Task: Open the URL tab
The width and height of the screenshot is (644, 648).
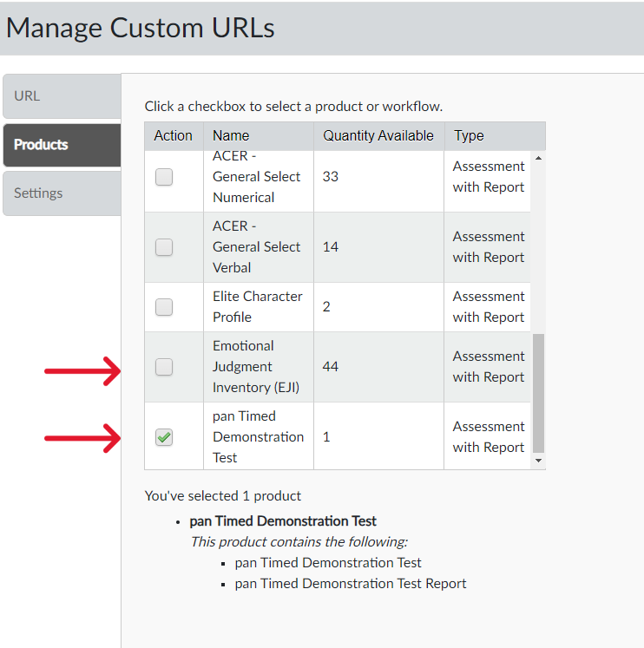Action: point(61,96)
